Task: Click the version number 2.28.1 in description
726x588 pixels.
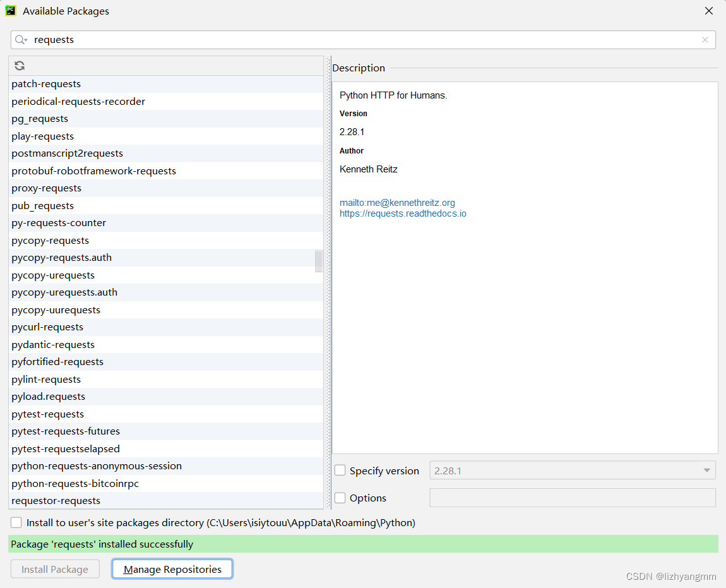Action: [x=352, y=132]
